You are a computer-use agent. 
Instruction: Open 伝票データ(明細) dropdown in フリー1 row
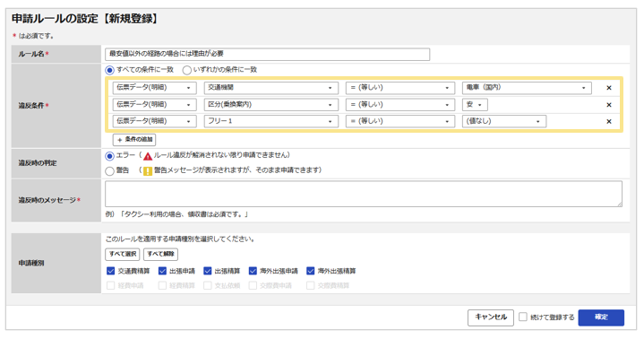[154, 121]
